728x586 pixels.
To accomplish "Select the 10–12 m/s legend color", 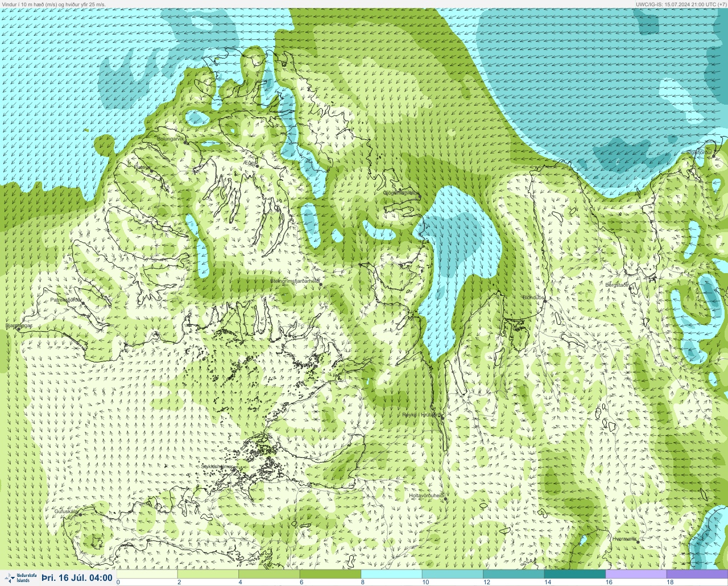I will pos(452,574).
